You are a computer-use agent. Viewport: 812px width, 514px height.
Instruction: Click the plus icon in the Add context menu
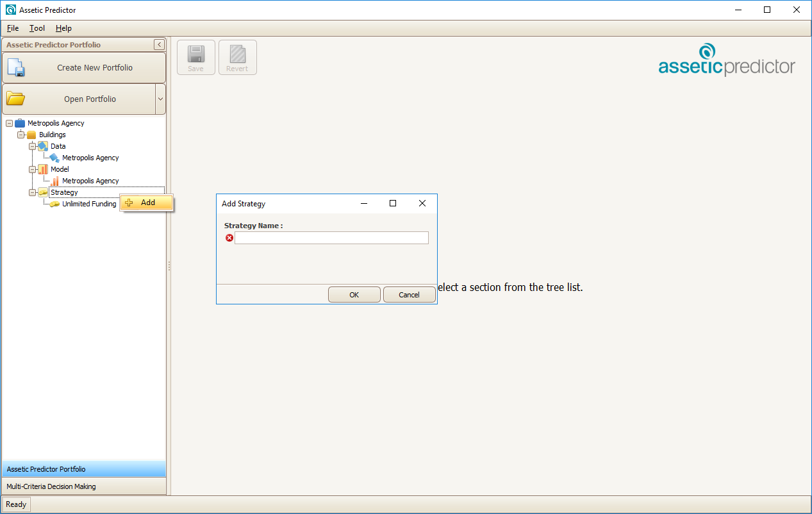[129, 203]
